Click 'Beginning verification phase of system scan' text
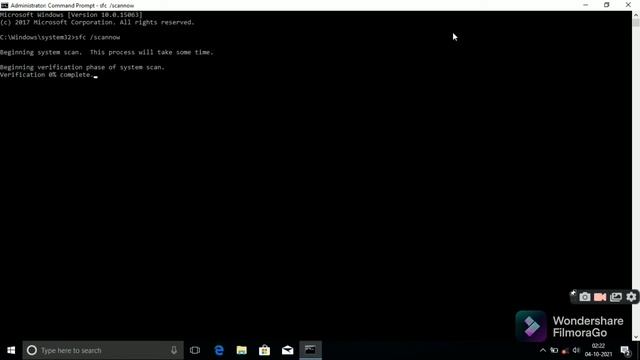The width and height of the screenshot is (640, 360). coord(82,67)
